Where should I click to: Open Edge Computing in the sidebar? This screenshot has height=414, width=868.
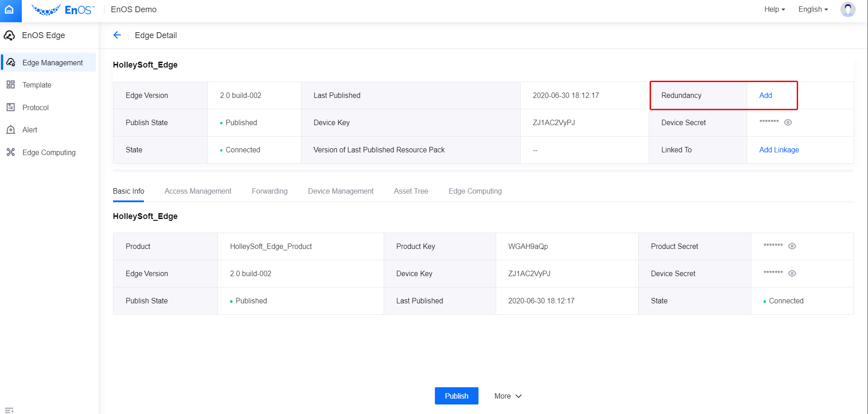click(49, 152)
